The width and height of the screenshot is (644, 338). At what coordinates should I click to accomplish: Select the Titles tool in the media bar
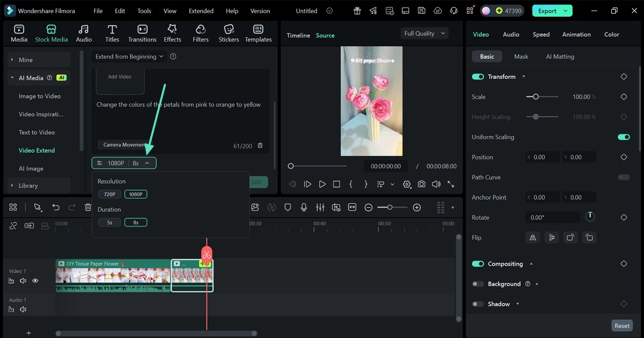point(112,33)
